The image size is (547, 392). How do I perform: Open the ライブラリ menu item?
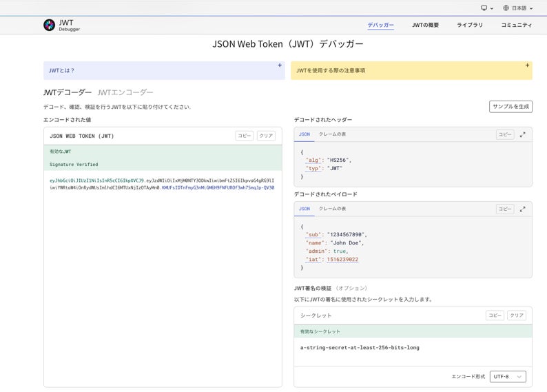click(x=469, y=25)
